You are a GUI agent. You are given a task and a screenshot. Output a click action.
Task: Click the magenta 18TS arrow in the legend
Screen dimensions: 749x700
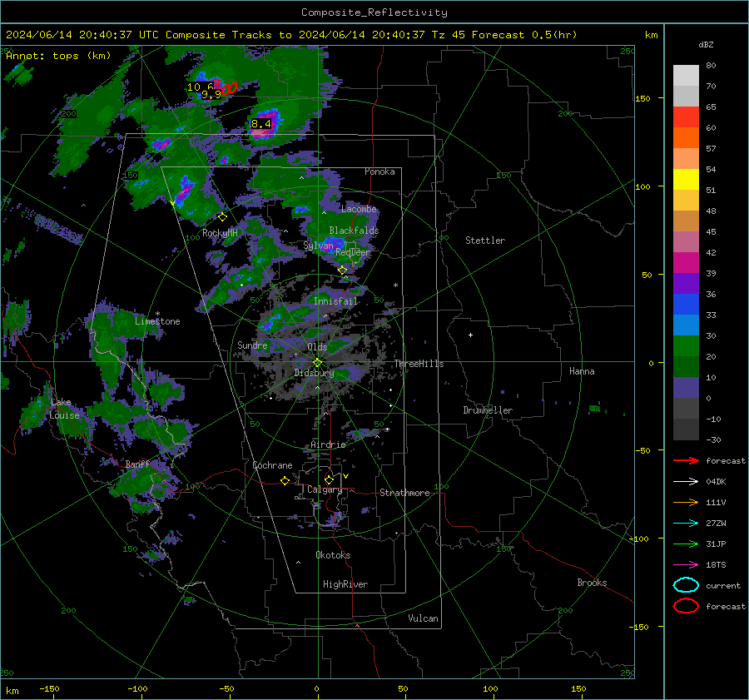tap(686, 565)
